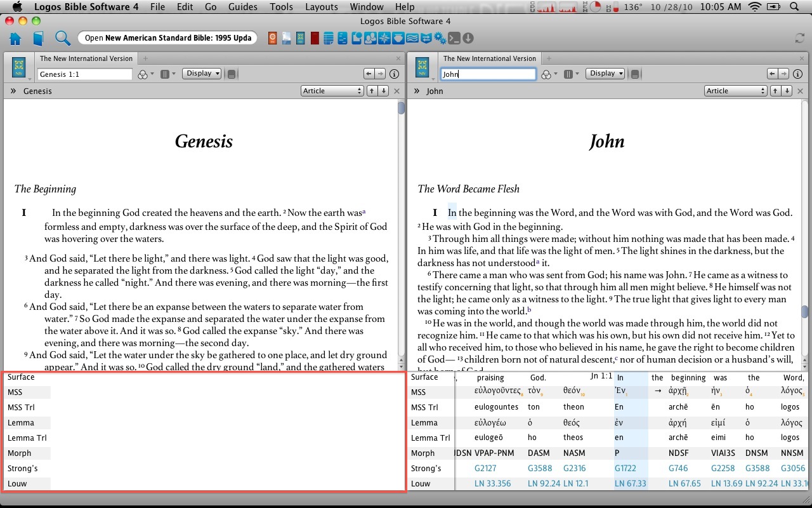The width and height of the screenshot is (812, 508).
Task: Open the Tools menu in the menu bar
Action: pyautogui.click(x=281, y=7)
